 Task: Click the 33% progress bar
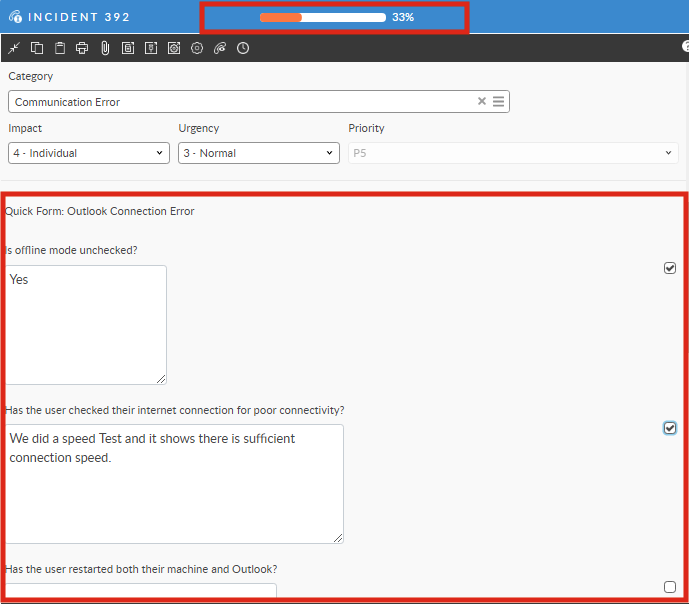[323, 17]
